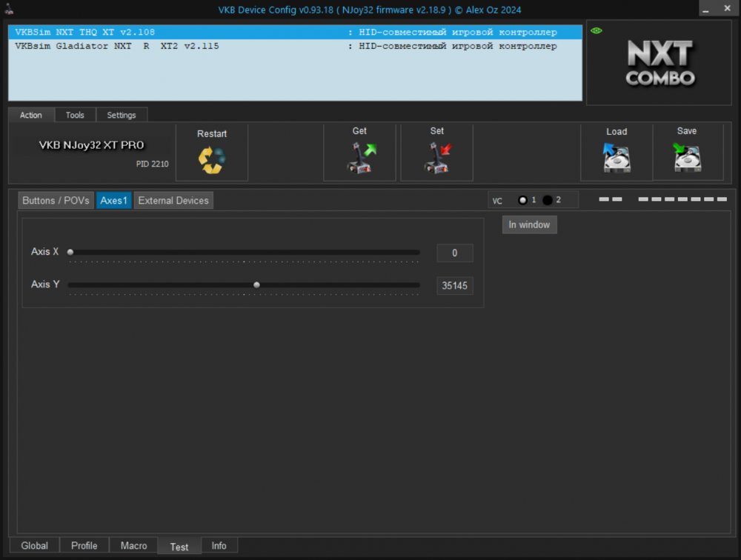Open the Profile bottom tab
Screen dimensions: 741x560
pyautogui.click(x=84, y=546)
